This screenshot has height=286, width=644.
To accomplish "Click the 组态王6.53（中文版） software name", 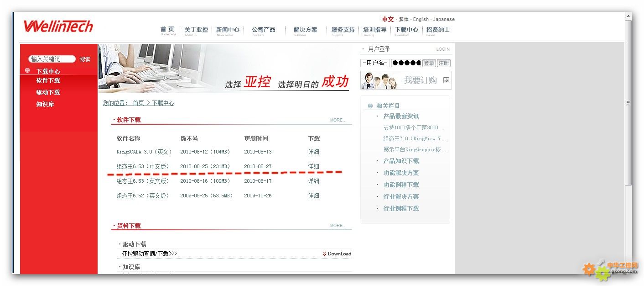I will coord(143,166).
